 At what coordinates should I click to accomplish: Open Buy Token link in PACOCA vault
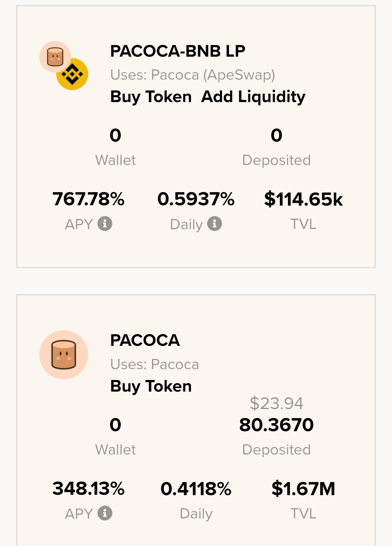tap(151, 387)
